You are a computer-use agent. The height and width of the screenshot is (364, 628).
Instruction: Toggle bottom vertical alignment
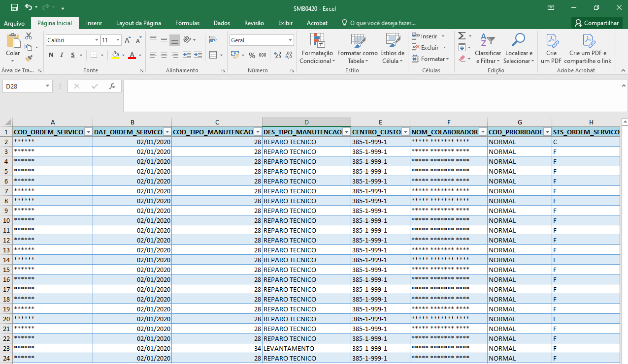175,40
